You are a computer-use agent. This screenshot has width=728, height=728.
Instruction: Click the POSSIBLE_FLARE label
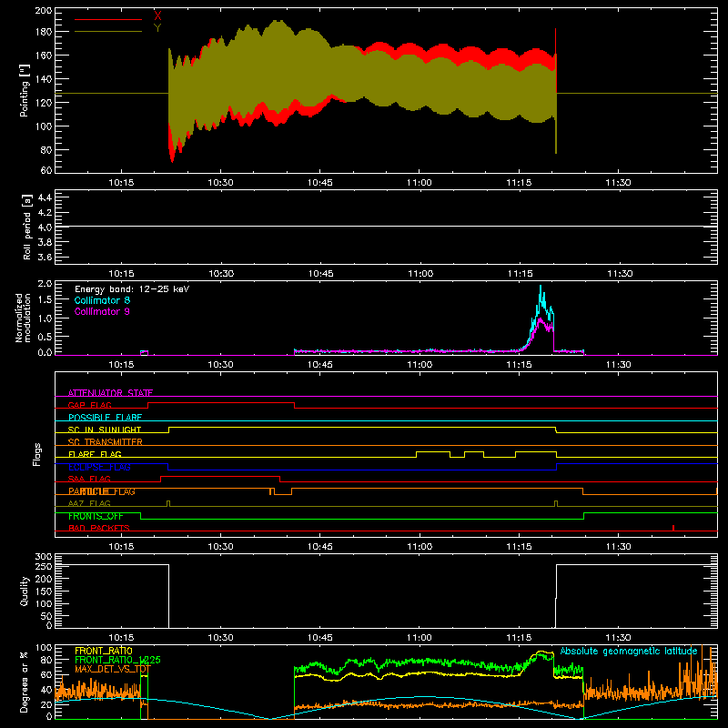click(x=105, y=418)
